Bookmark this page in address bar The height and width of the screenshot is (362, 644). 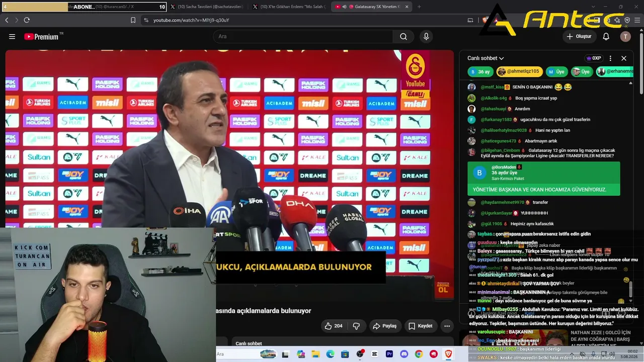point(133,20)
